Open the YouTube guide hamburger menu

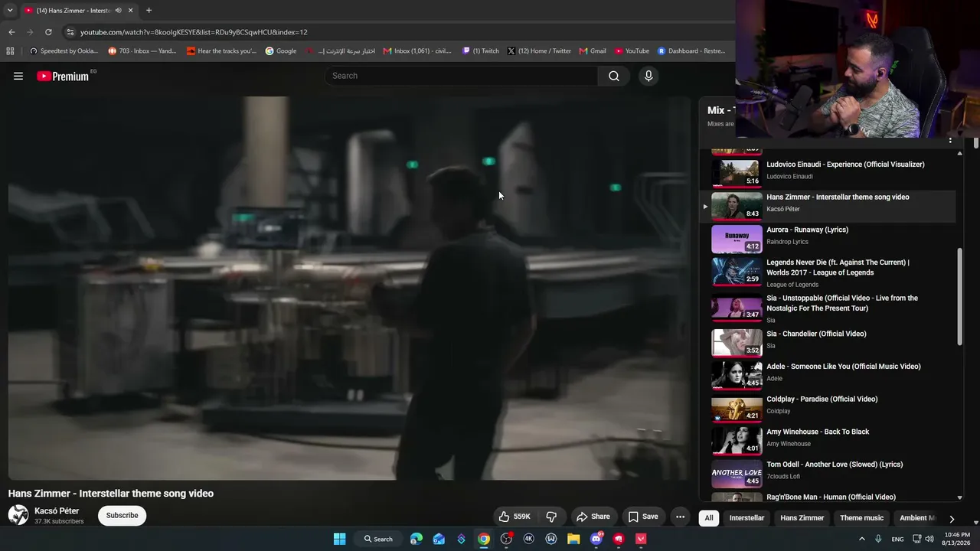(18, 76)
